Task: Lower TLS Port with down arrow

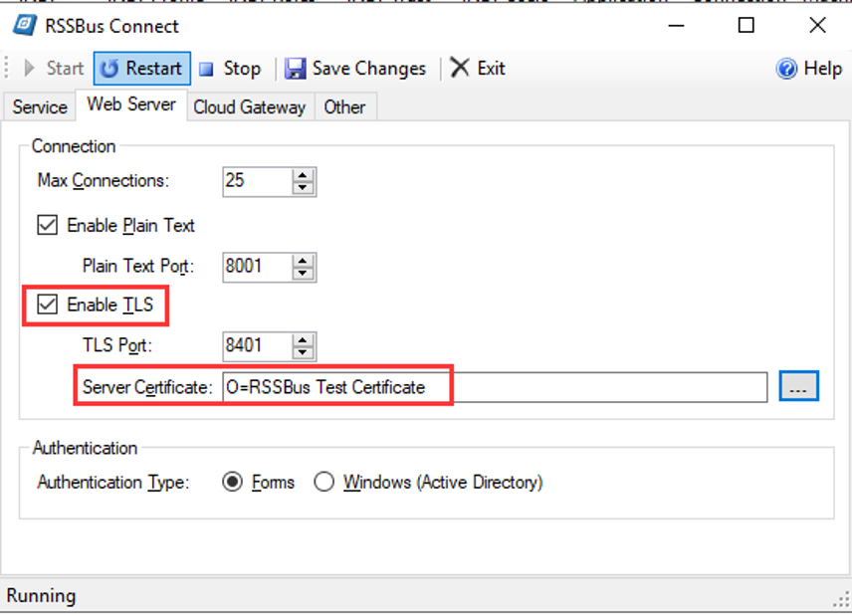Action: click(304, 353)
